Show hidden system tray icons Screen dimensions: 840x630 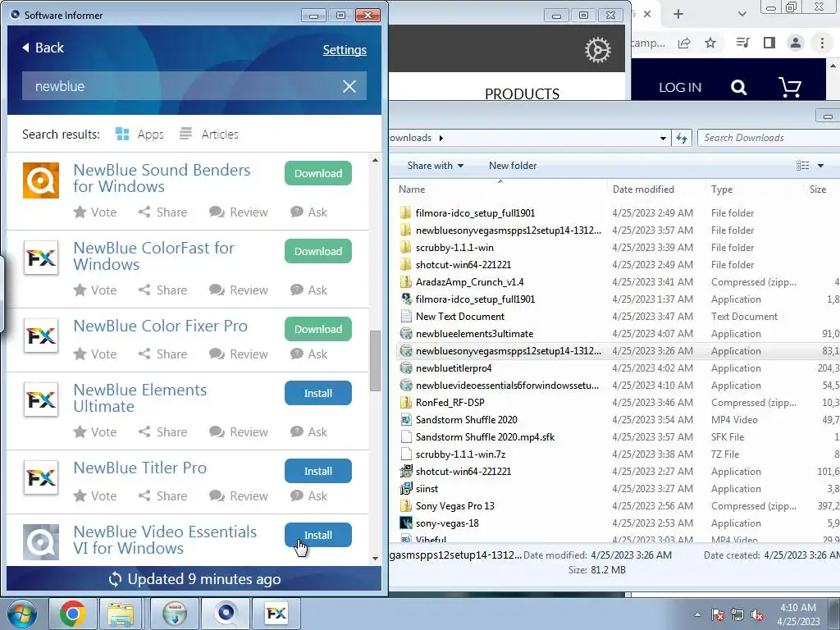click(x=697, y=614)
